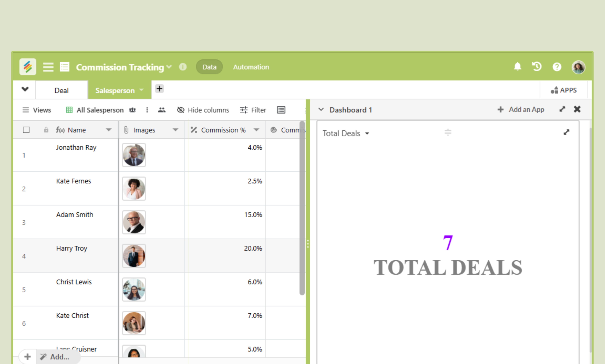This screenshot has width=605, height=364.
Task: Select the checkbox in the table header row
Action: click(26, 130)
